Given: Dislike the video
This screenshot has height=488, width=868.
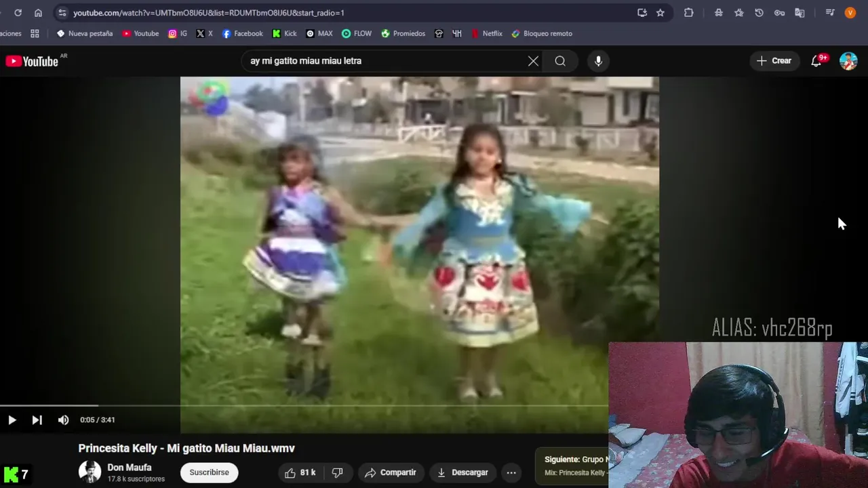Looking at the screenshot, I should click(337, 472).
